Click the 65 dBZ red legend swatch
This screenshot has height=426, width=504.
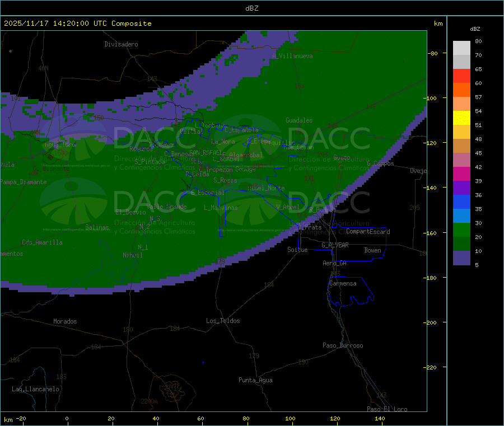pyautogui.click(x=461, y=76)
